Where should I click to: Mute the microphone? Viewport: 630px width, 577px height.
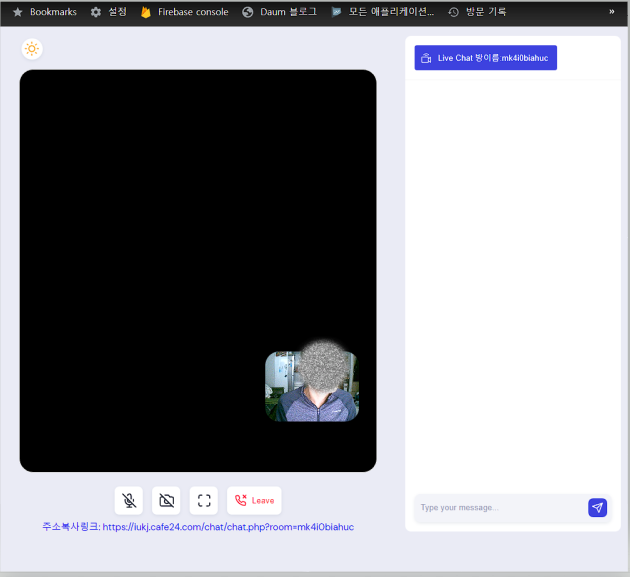(x=129, y=500)
